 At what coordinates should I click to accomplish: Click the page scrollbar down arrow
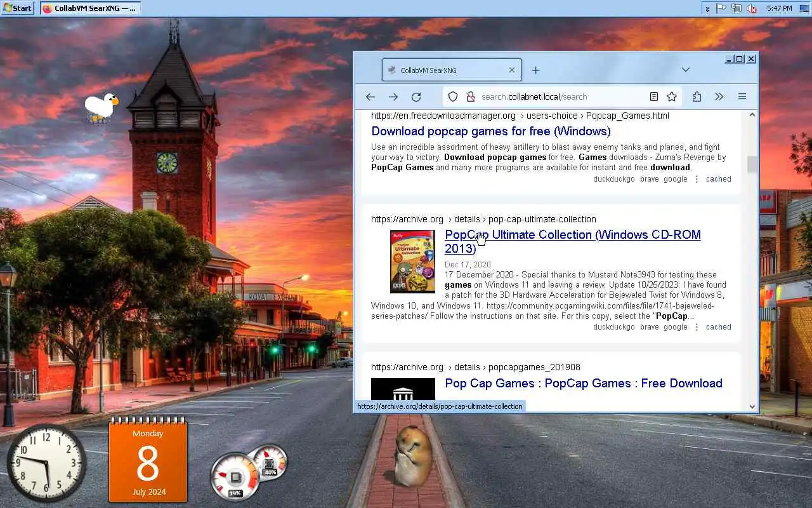click(x=752, y=406)
